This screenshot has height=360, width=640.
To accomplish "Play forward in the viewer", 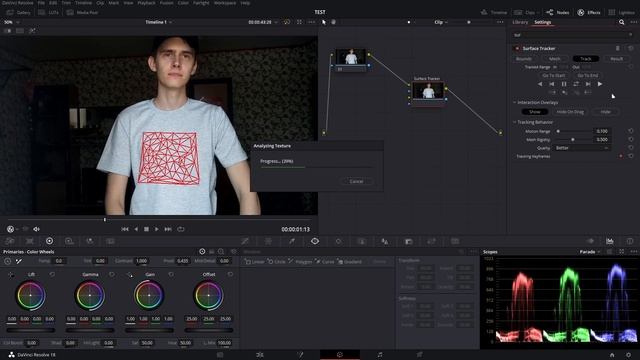I will point(157,229).
